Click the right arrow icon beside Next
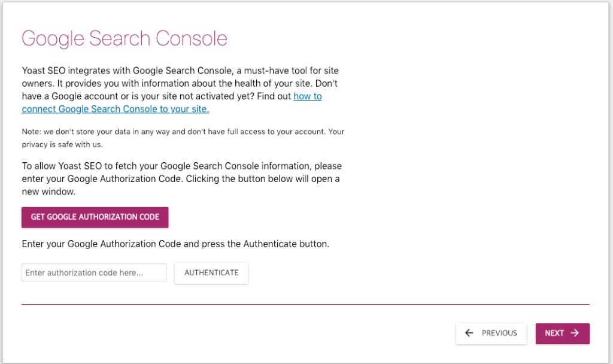Screen dimensions: 613x364 point(575,333)
